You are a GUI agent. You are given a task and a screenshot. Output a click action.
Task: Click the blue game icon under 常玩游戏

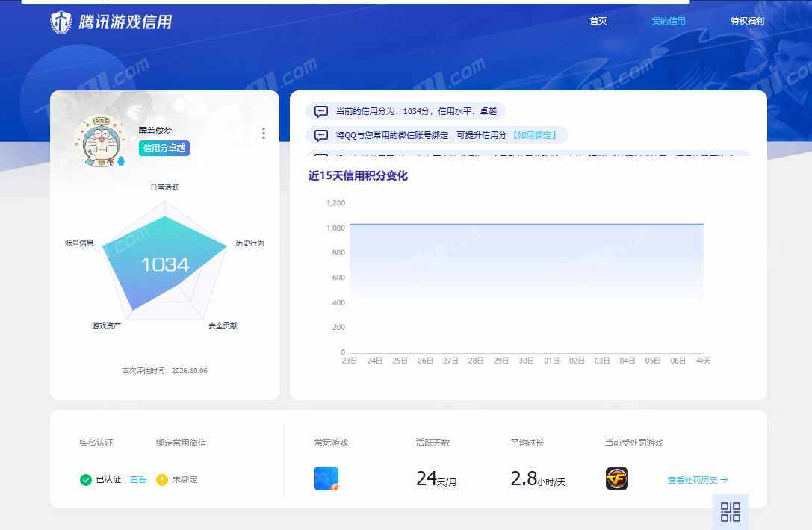(x=326, y=478)
